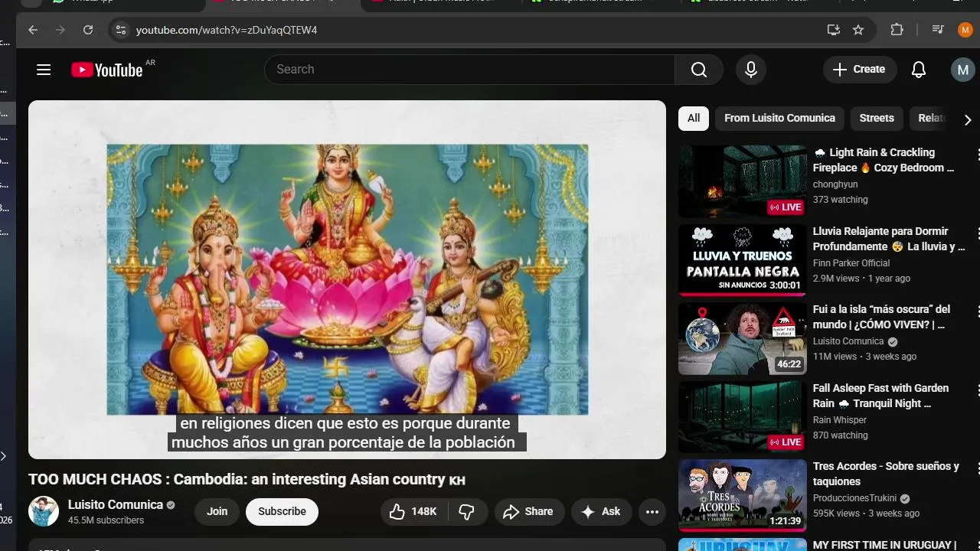Open the YouTube guide hamburger menu

pyautogui.click(x=44, y=70)
